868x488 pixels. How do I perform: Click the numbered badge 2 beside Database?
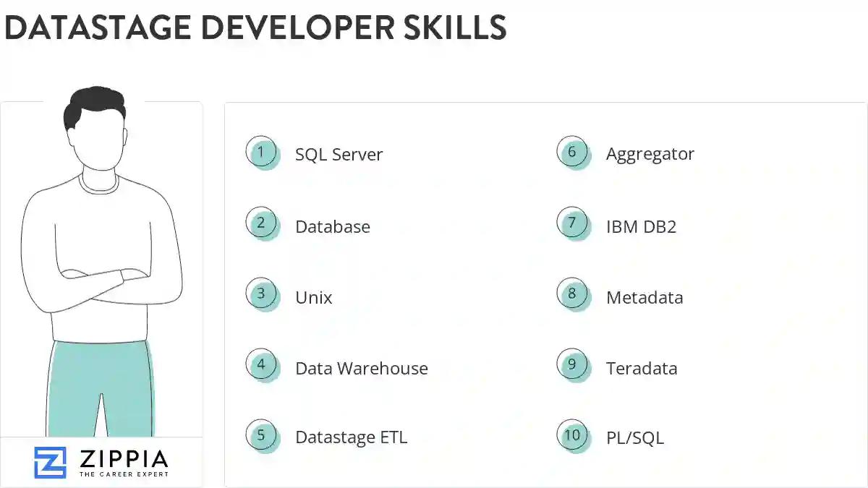pos(262,223)
